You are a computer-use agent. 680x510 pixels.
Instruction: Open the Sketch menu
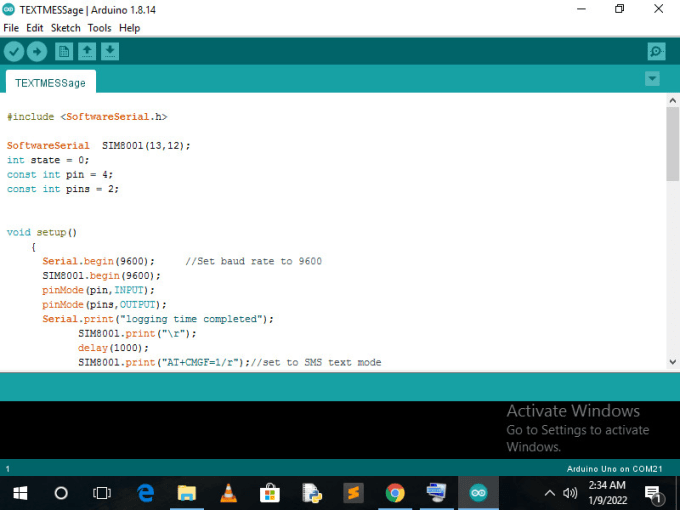(65, 28)
